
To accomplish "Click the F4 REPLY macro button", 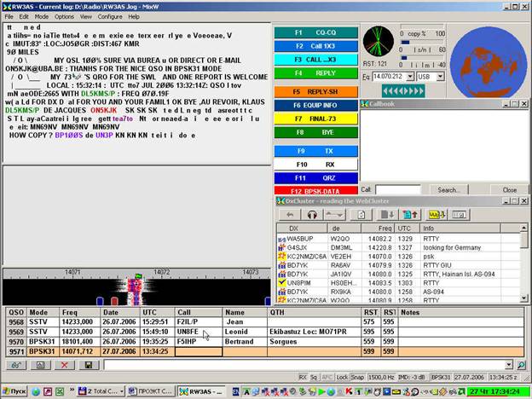I will [315, 73].
